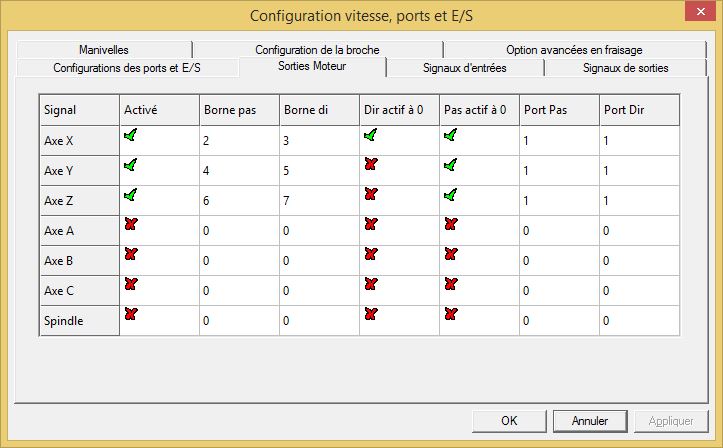Open the Manivelles tab
This screenshot has height=448, width=723.
[104, 49]
